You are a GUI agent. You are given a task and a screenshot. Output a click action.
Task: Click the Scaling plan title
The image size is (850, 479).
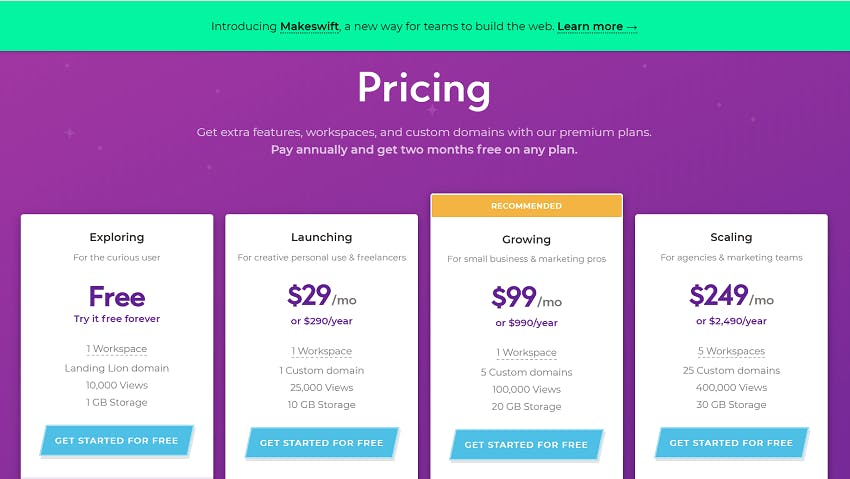point(731,237)
